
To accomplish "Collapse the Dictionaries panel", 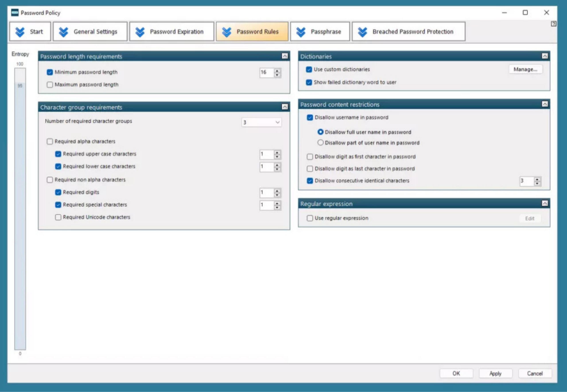I will (x=545, y=56).
